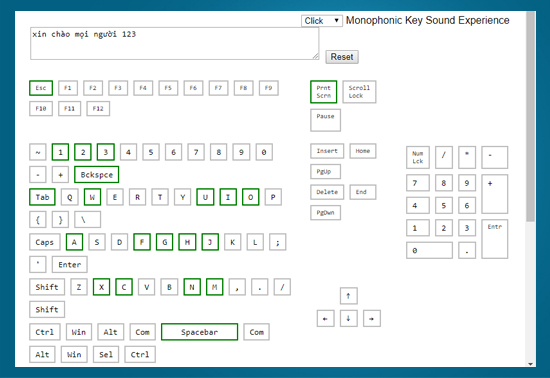Viewport: 550px width, 378px height.
Task: Click the End key
Action: 363,192
